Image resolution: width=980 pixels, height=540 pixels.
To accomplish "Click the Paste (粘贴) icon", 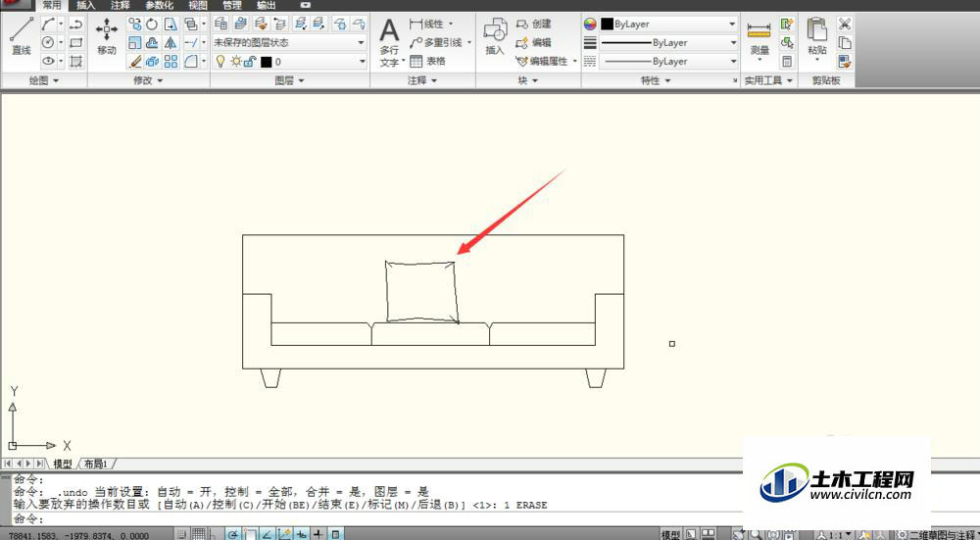I will point(816,36).
